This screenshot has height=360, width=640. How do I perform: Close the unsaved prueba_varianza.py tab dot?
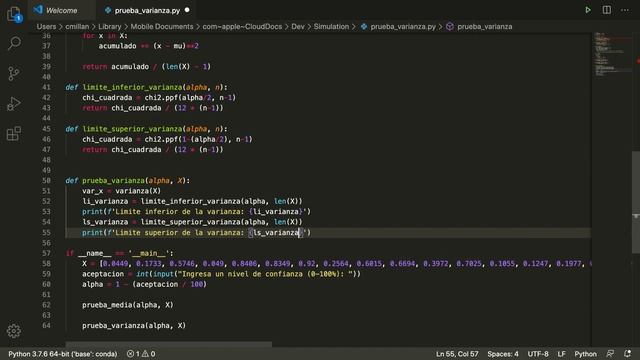pos(187,10)
